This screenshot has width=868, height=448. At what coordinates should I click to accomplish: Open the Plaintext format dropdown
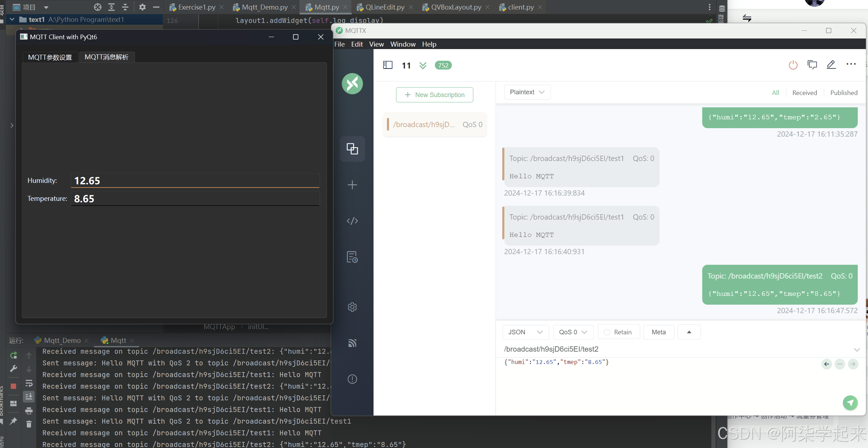[527, 92]
